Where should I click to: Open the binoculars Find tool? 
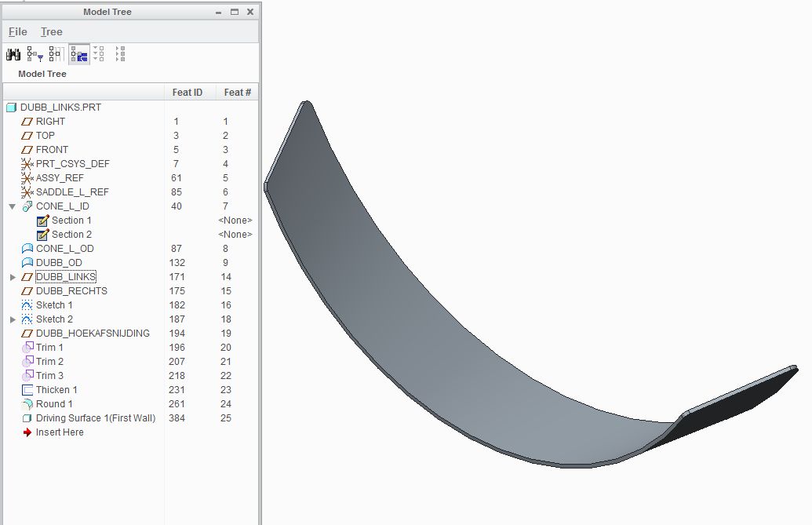coord(13,54)
